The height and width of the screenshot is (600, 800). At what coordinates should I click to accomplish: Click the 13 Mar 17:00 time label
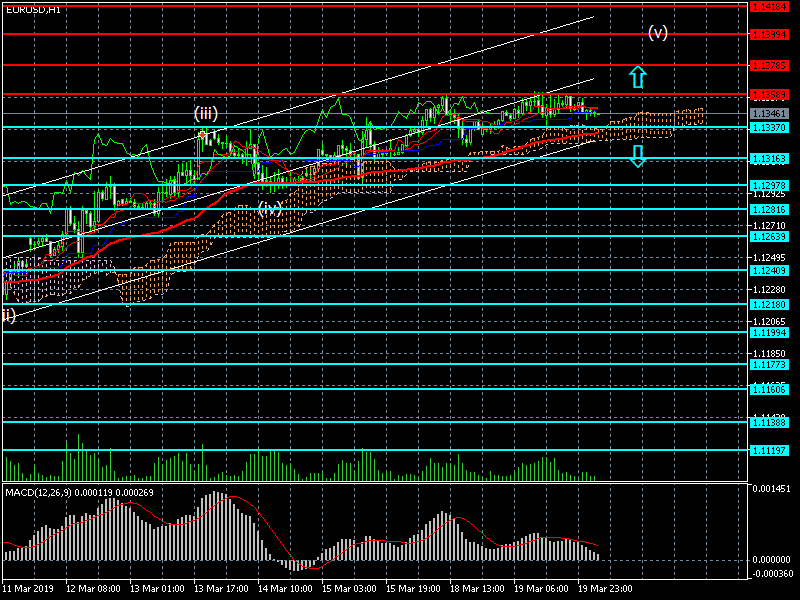(221, 589)
